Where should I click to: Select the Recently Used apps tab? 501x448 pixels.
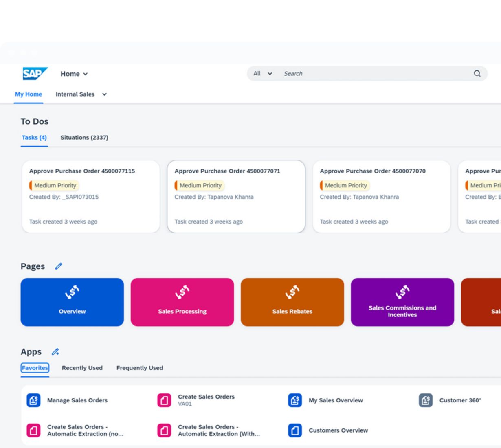coord(82,368)
